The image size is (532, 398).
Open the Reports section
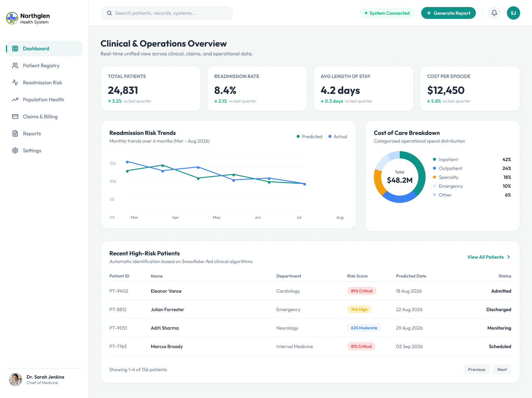[44, 133]
